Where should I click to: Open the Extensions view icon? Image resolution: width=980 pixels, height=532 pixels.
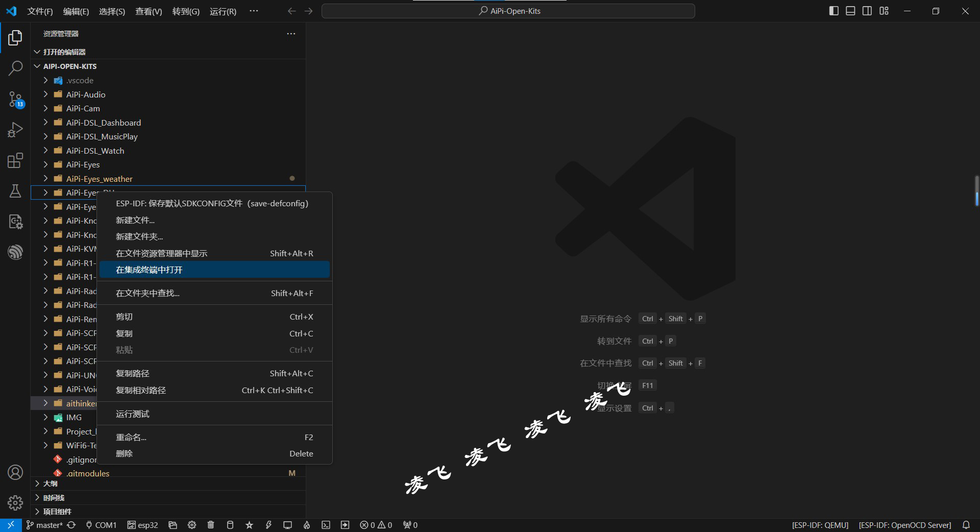(15, 161)
